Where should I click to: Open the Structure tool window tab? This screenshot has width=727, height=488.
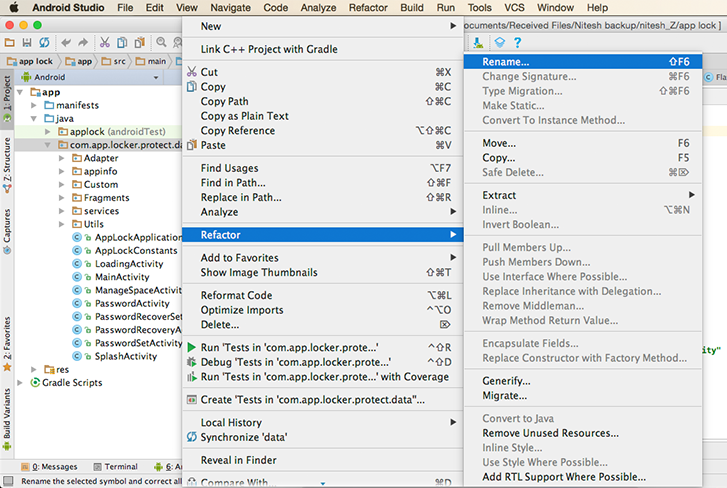pos(7,165)
